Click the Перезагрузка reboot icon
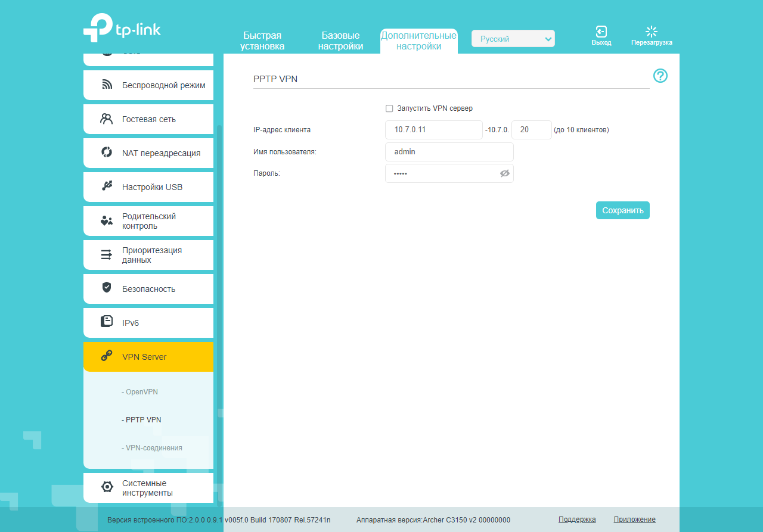This screenshot has width=763, height=532. 652,32
